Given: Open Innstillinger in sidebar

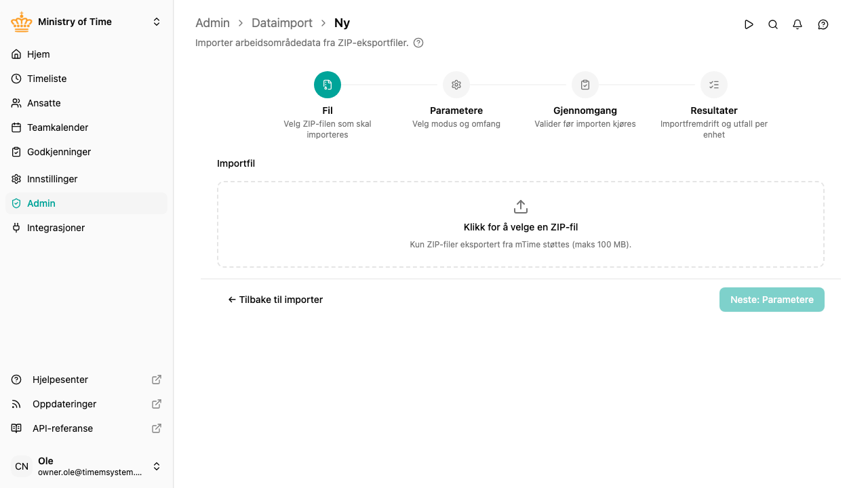Looking at the screenshot, I should 86,179.
